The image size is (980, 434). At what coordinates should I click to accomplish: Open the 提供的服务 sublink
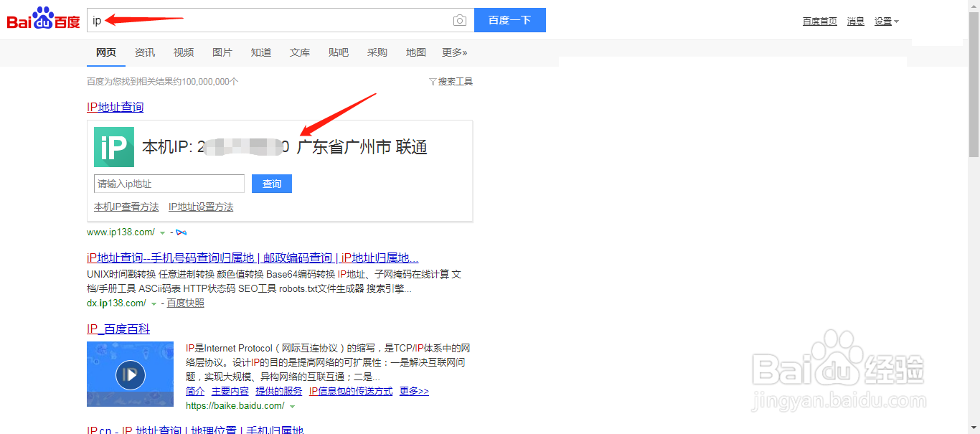point(279,391)
